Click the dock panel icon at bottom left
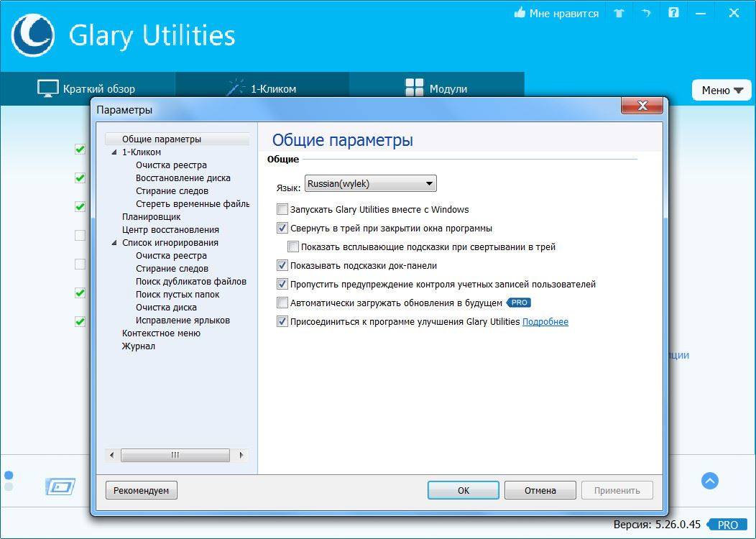Image resolution: width=756 pixels, height=539 pixels. 60,487
